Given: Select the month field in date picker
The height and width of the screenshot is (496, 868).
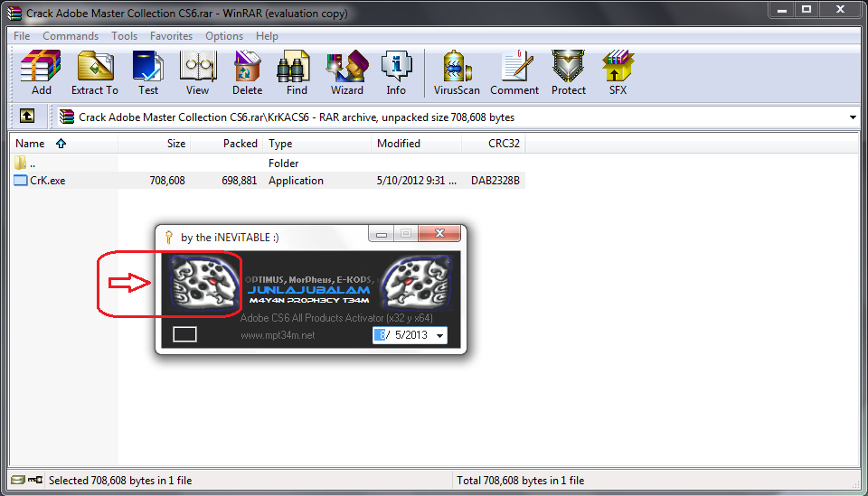Looking at the screenshot, I should point(381,334).
